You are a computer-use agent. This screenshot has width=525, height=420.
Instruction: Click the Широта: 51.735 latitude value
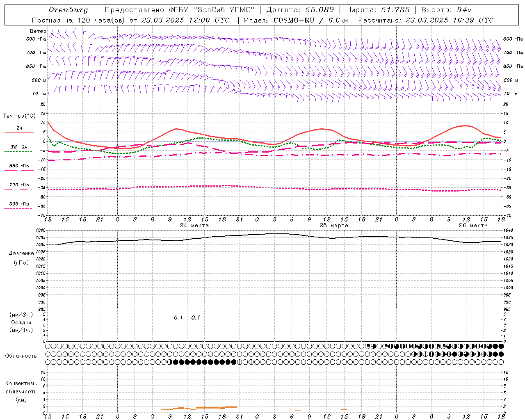coord(377,10)
